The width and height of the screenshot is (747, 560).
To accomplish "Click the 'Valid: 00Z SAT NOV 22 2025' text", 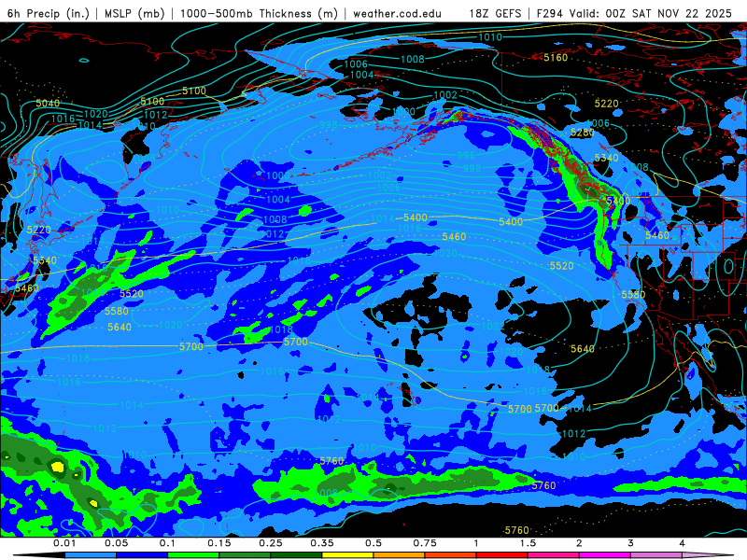I will point(649,13).
